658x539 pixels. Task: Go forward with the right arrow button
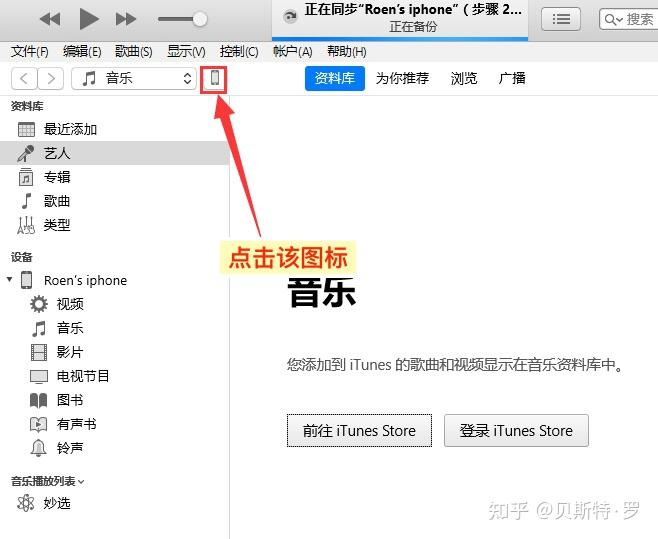point(51,78)
